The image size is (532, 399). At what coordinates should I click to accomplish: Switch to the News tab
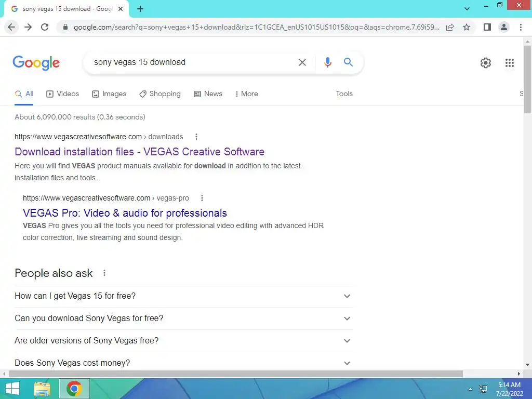tap(208, 94)
